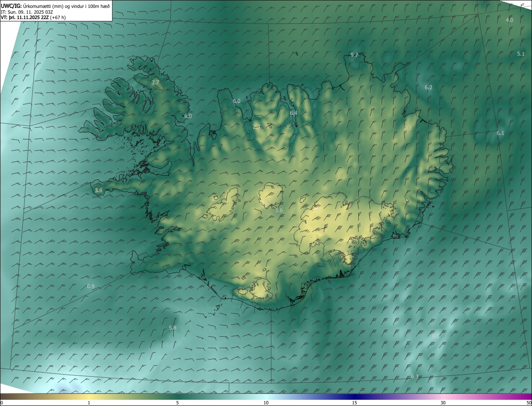The width and height of the screenshot is (532, 406).
Task: Select the 6.4 value label in the north
Action: (293, 113)
